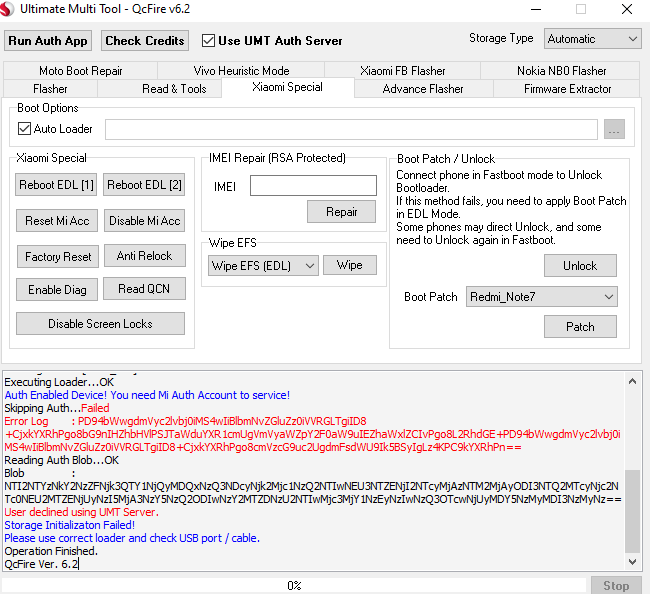
Task: Click the Read QCN button
Action: tap(144, 289)
